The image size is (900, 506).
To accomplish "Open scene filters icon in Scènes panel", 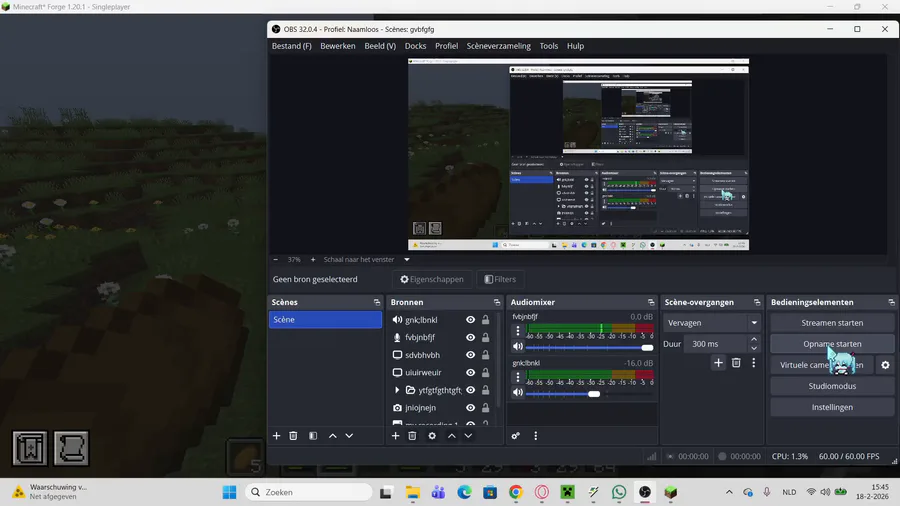I will click(x=313, y=436).
